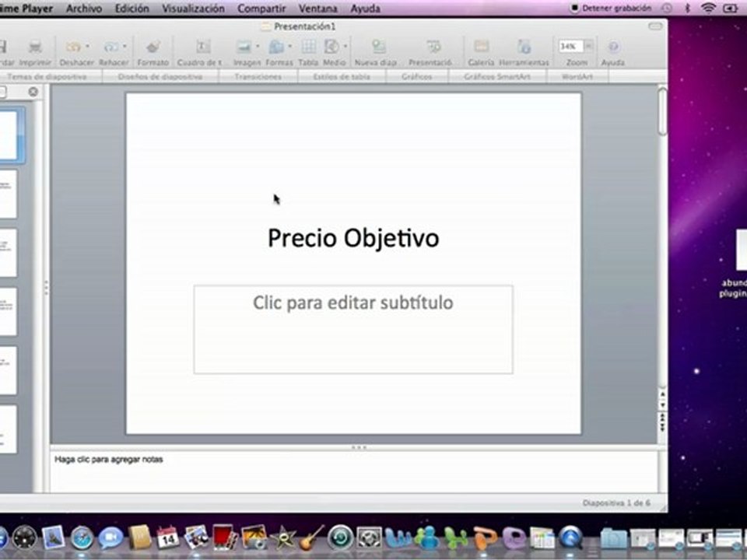Select the sixth slide thumbnail
Screen dimensions: 747x560
click(8, 429)
